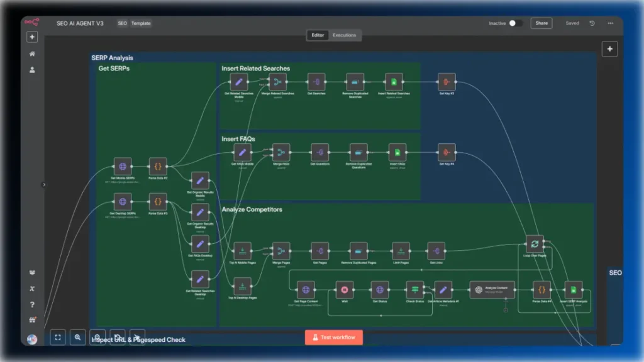This screenshot has width=644, height=362.
Task: Select the Loop Over Pages node
Action: coord(535,244)
